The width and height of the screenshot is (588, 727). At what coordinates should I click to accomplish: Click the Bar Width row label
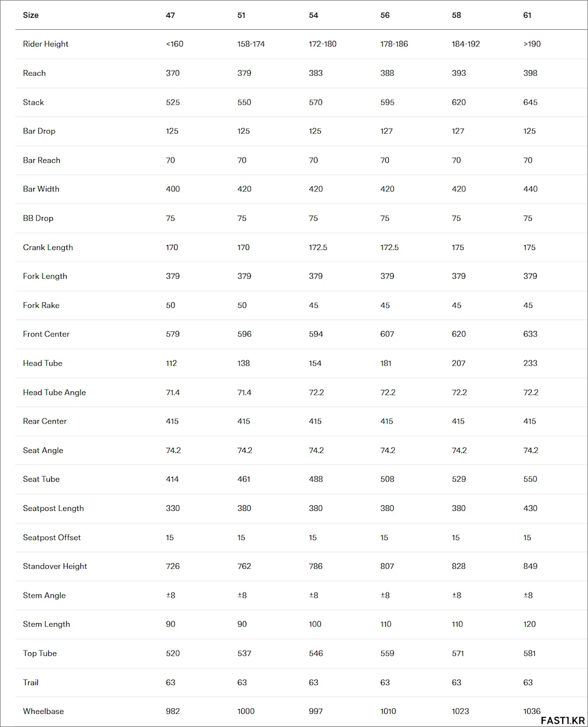click(x=41, y=189)
